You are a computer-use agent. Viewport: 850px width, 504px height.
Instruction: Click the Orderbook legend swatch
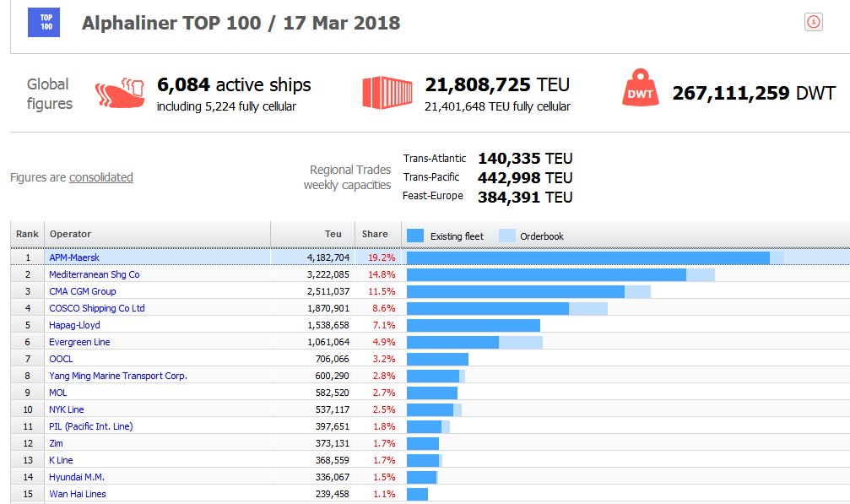[x=506, y=236]
